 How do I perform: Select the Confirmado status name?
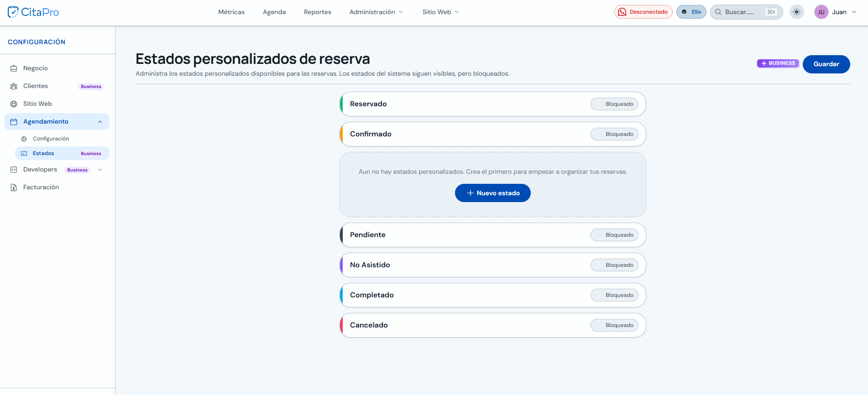371,134
